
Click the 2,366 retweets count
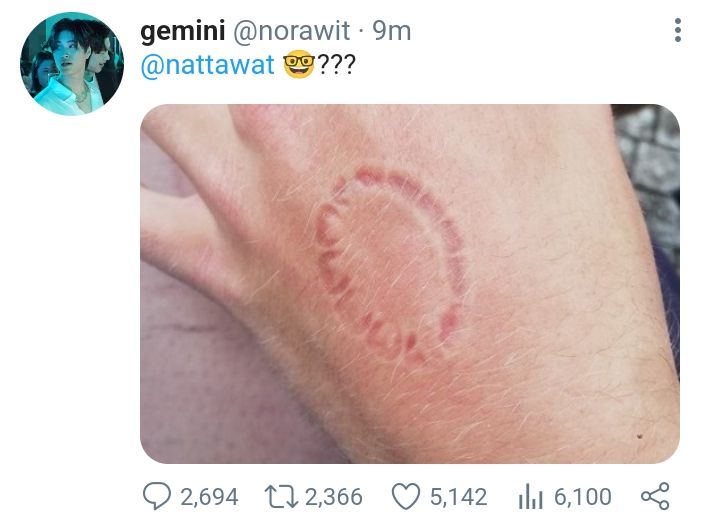point(334,497)
